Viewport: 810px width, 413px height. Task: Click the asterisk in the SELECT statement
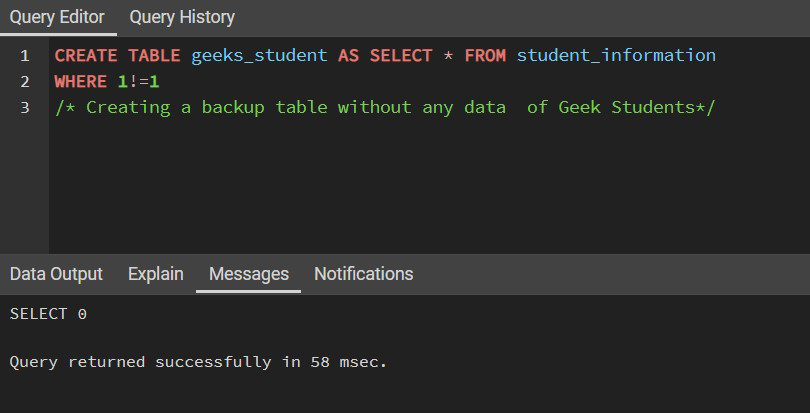click(448, 55)
